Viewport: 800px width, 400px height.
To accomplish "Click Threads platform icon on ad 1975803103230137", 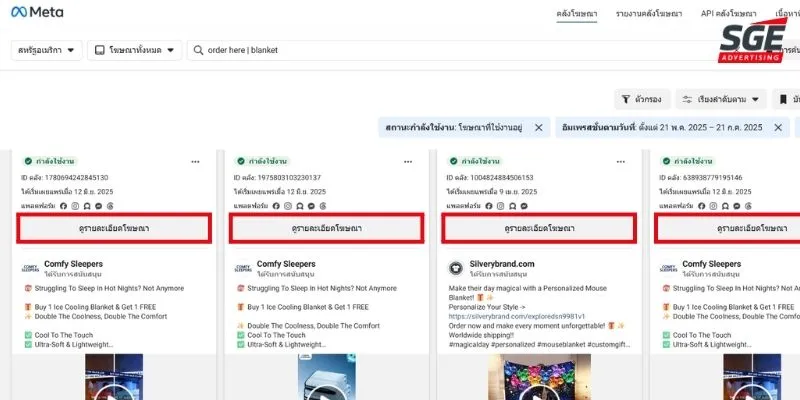I will [322, 206].
